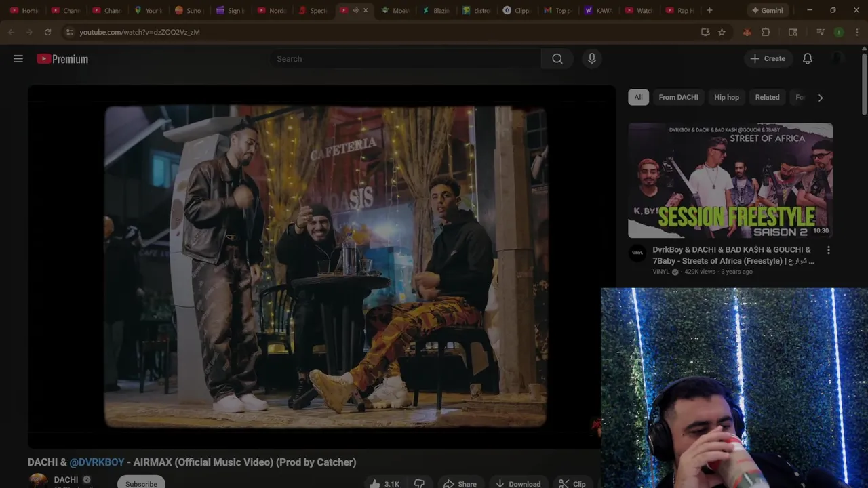
Task: Click the browser back arrow
Action: 11,32
